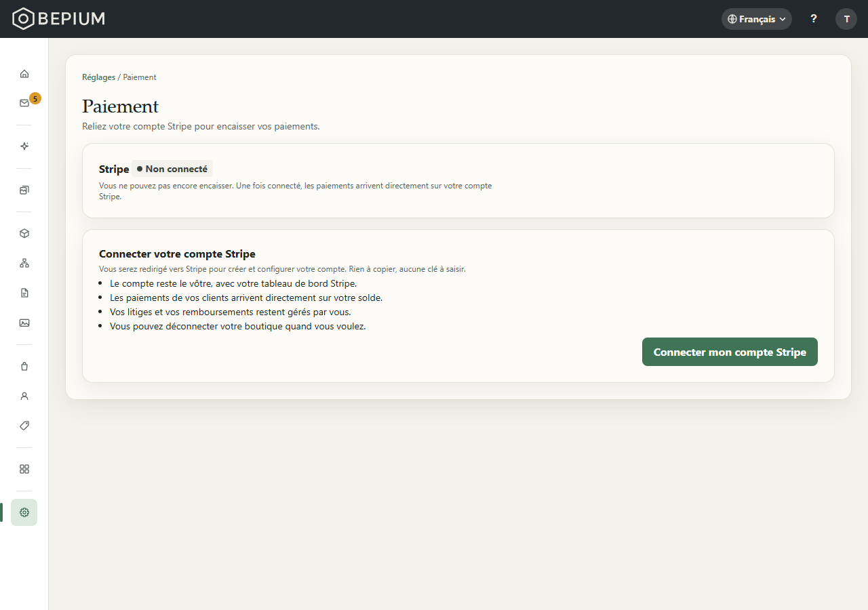Open the hierarchy categories icon
This screenshot has height=610, width=868.
24,263
